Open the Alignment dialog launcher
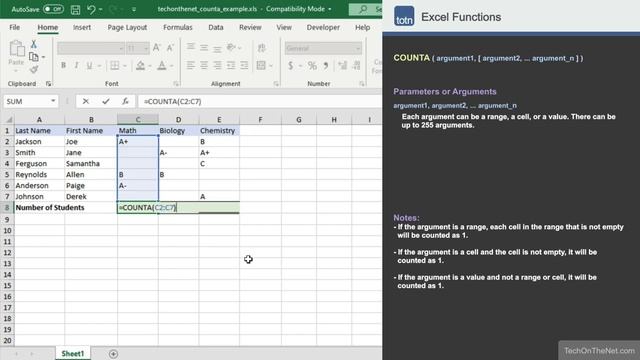640x360 pixels. 276,84
